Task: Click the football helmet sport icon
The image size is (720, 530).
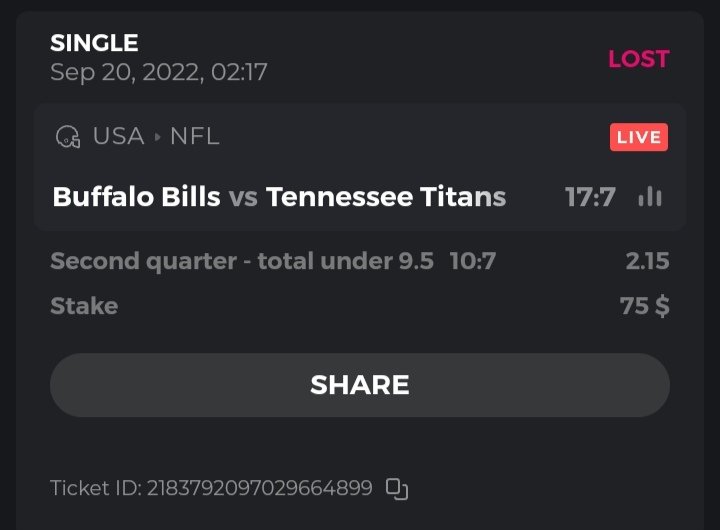Action: pyautogui.click(x=68, y=137)
